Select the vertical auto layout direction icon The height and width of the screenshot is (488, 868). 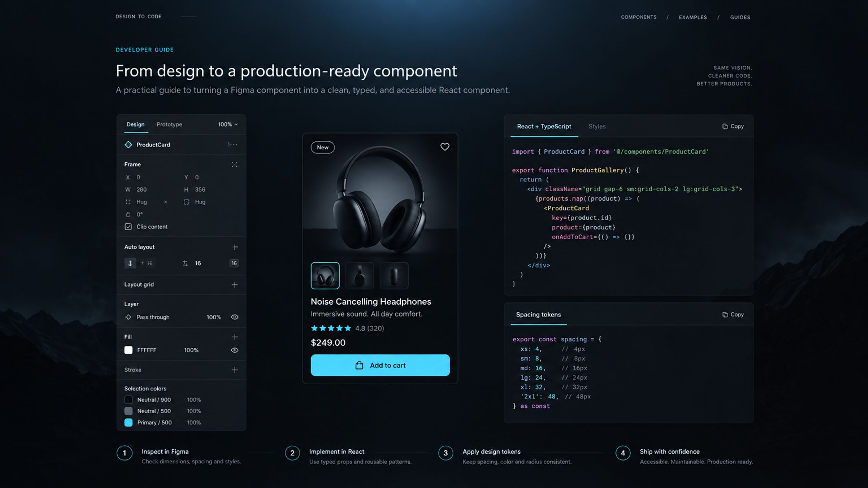tap(130, 263)
